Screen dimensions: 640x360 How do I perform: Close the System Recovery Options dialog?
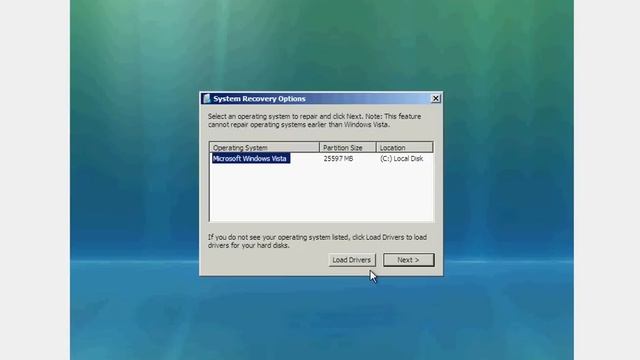tap(436, 98)
